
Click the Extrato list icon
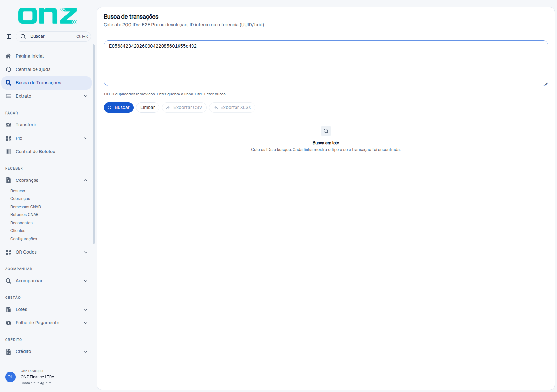coord(8,96)
